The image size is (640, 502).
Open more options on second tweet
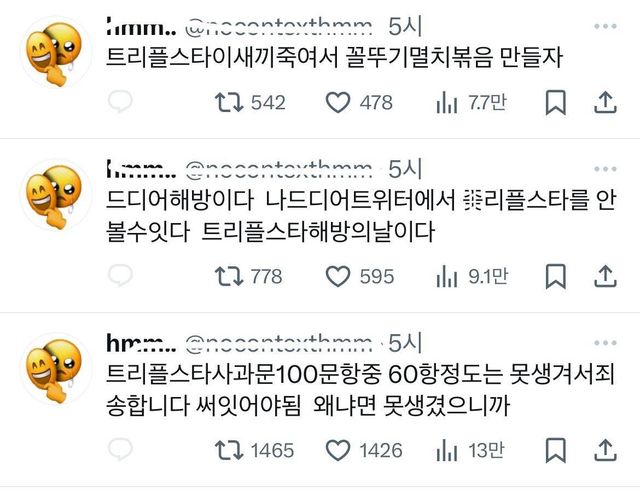(605, 169)
